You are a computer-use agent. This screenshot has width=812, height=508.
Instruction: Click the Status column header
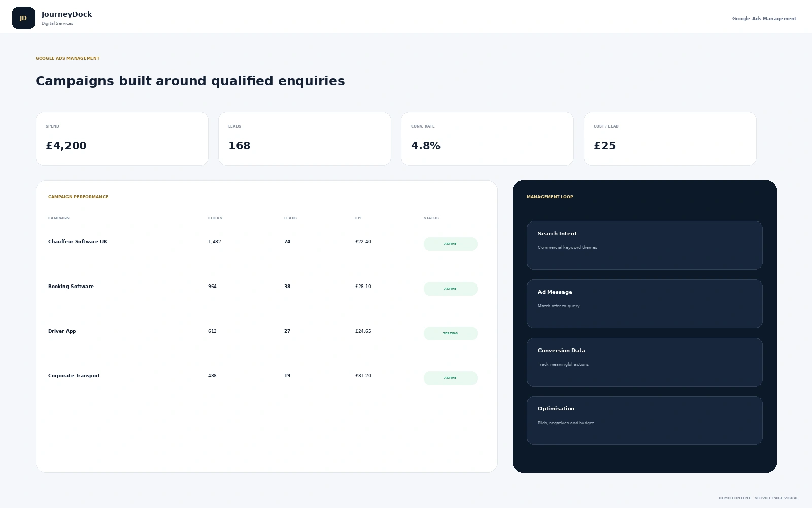click(431, 218)
